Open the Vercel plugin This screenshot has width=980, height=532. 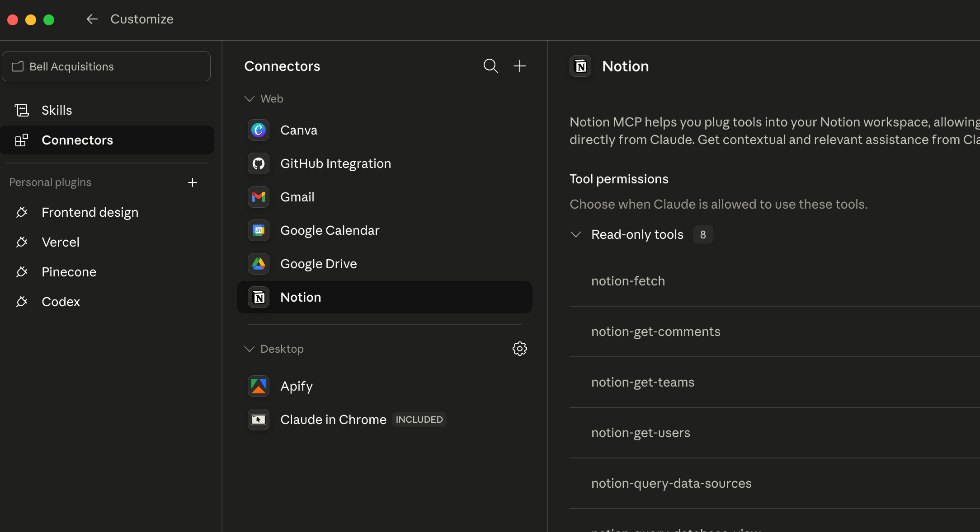pos(107,242)
